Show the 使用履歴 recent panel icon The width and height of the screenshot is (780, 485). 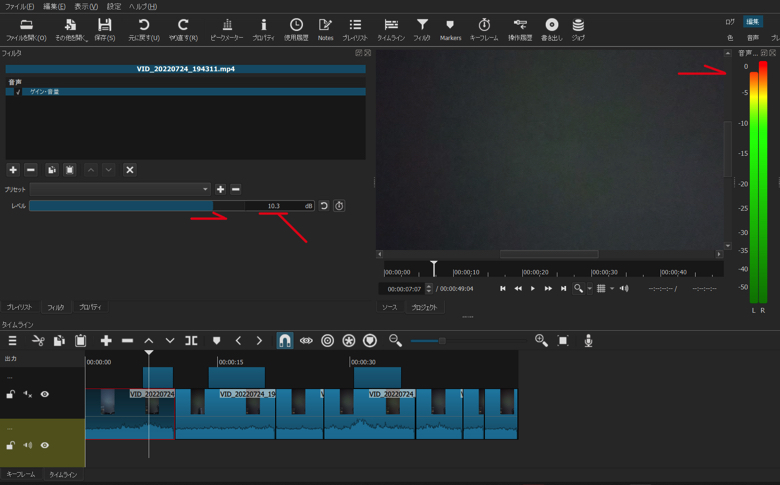click(x=296, y=29)
